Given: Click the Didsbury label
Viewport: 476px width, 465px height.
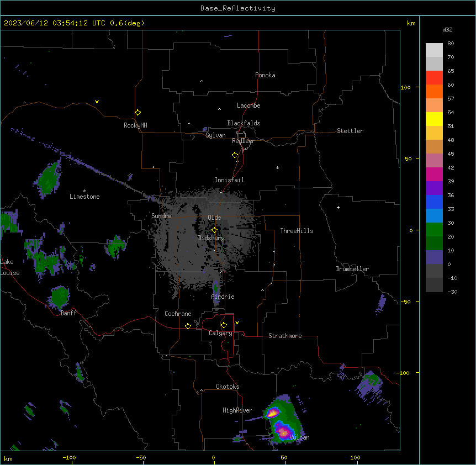Looking at the screenshot, I should (211, 238).
